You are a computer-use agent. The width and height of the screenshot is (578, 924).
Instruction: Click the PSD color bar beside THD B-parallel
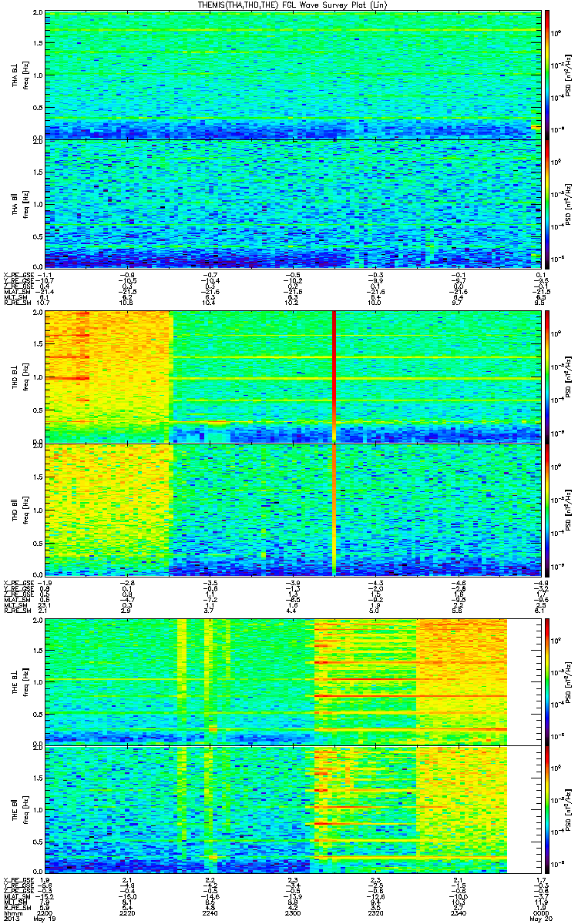tap(548, 508)
